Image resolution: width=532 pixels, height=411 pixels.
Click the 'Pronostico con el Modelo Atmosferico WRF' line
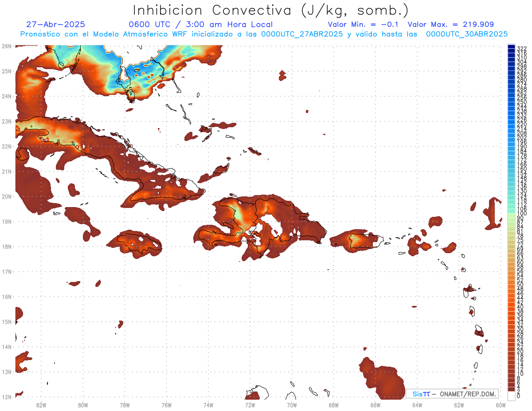264,34
